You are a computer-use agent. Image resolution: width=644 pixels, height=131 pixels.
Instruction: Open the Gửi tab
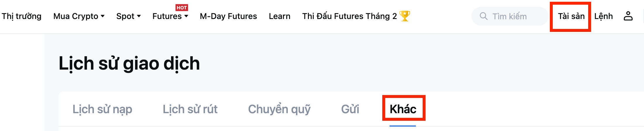[x=350, y=109]
